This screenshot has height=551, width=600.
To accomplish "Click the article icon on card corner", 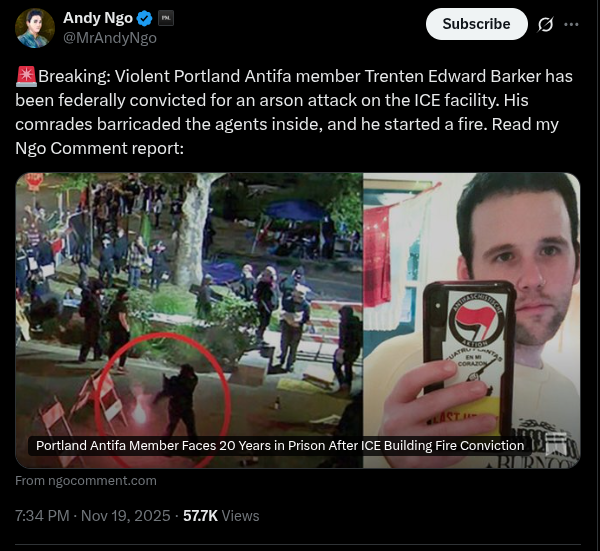I will point(556,443).
